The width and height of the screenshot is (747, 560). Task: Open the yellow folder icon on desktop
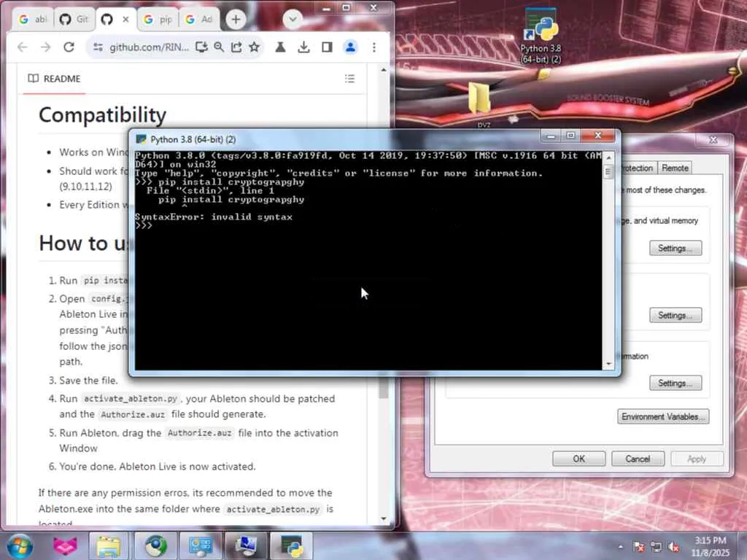click(x=479, y=98)
